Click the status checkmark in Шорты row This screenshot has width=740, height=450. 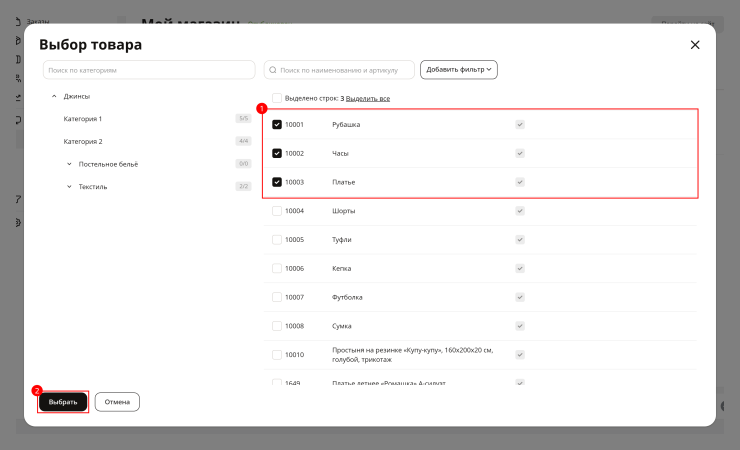tap(520, 211)
